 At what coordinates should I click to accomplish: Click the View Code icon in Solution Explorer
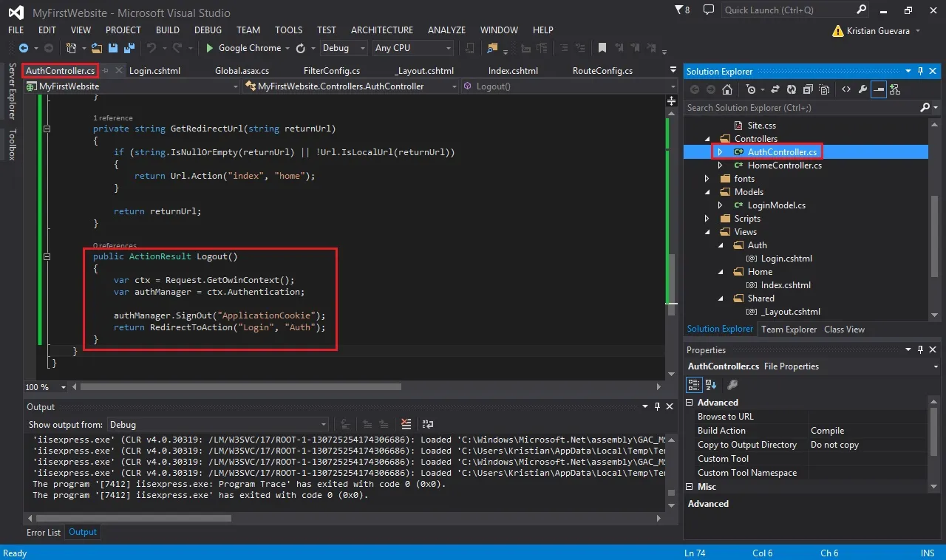pyautogui.click(x=846, y=89)
